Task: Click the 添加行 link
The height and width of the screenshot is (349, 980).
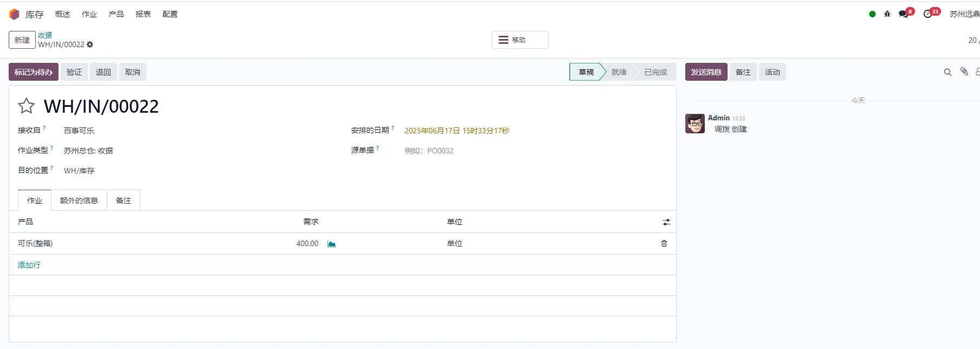Action: pyautogui.click(x=29, y=265)
